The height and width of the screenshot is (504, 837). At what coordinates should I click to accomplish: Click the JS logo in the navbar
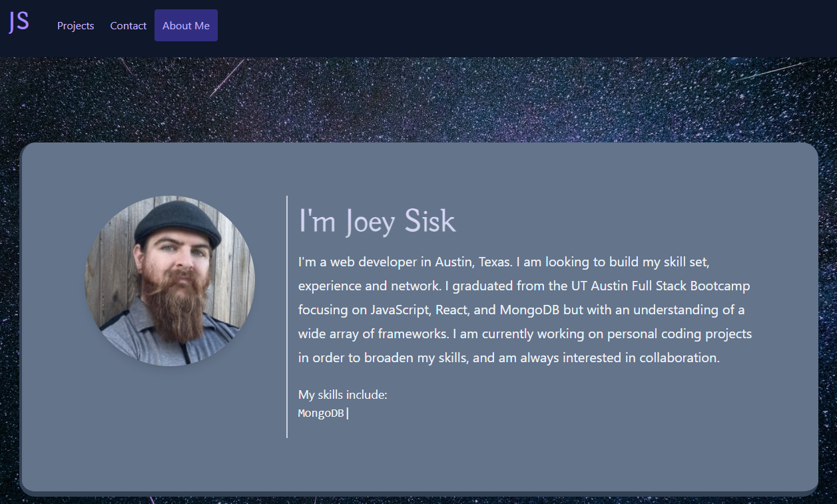tap(19, 21)
